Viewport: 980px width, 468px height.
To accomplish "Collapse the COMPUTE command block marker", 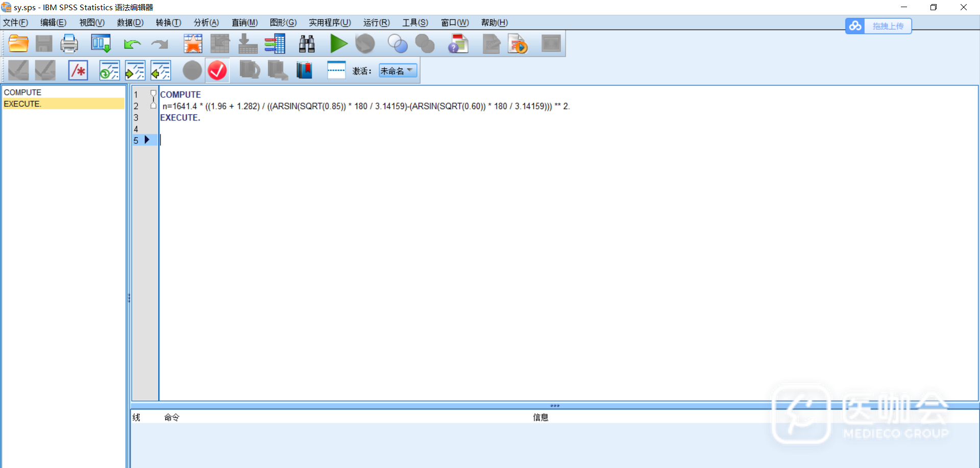I will click(153, 94).
